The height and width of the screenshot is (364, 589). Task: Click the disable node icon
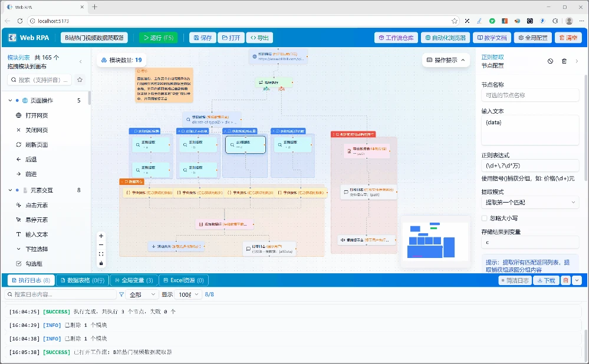(550, 61)
